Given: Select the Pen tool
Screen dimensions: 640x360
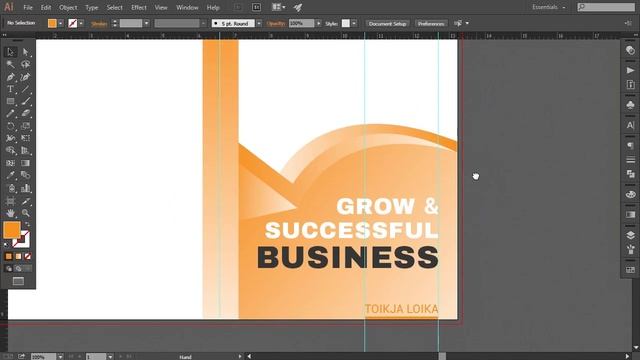Looking at the screenshot, I should tap(11, 77).
